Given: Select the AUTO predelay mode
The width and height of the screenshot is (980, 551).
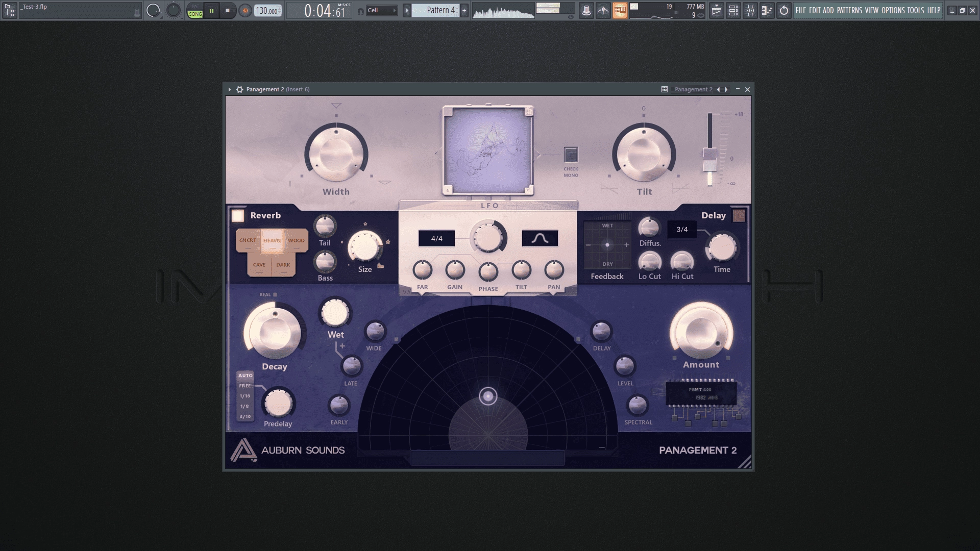Looking at the screenshot, I should point(246,375).
